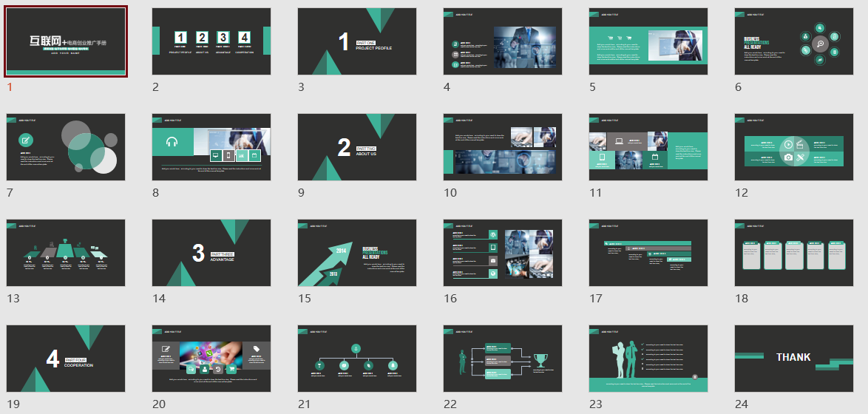
Task: Select slide 11 with the photo grid
Action: (x=648, y=147)
